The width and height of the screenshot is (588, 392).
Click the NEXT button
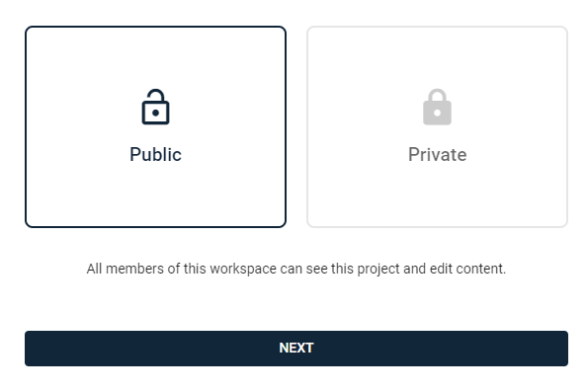[x=296, y=349]
